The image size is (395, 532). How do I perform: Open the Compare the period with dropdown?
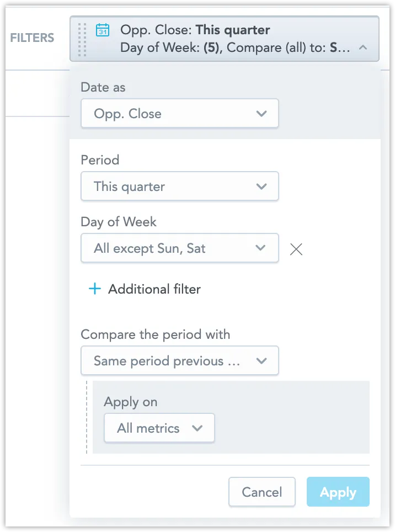166,360
